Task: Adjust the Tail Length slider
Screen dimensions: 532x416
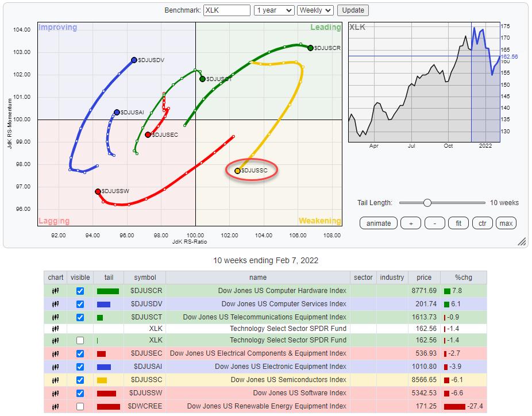Action: [427, 203]
